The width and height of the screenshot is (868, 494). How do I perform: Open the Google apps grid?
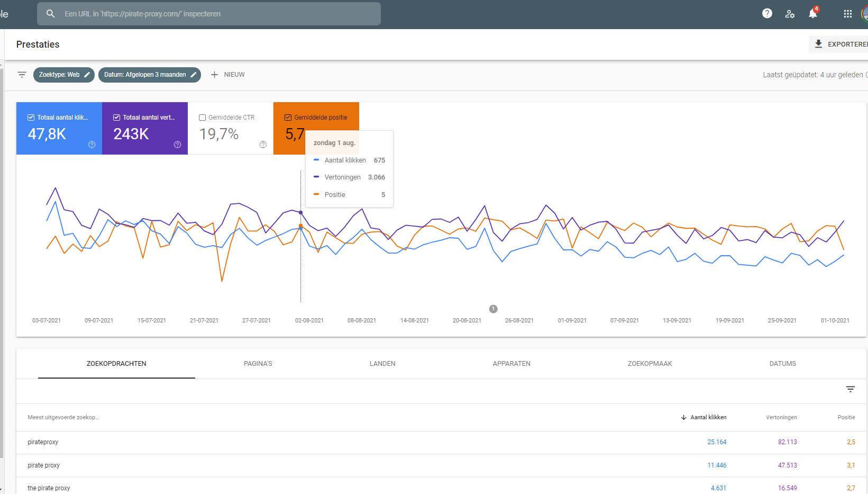[848, 14]
